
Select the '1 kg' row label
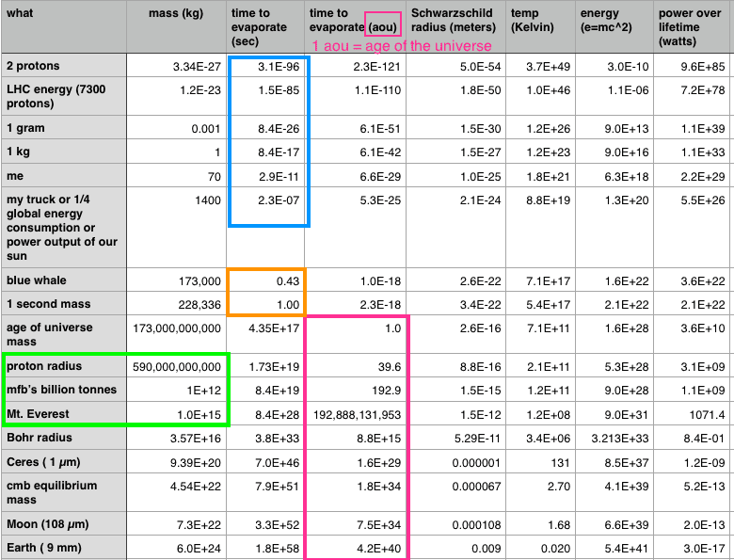tap(64, 152)
